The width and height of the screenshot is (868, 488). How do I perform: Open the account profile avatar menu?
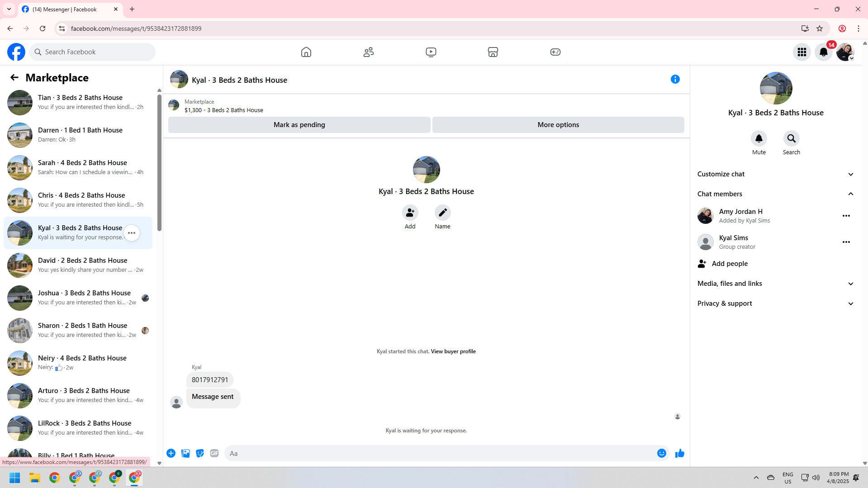[x=845, y=52]
